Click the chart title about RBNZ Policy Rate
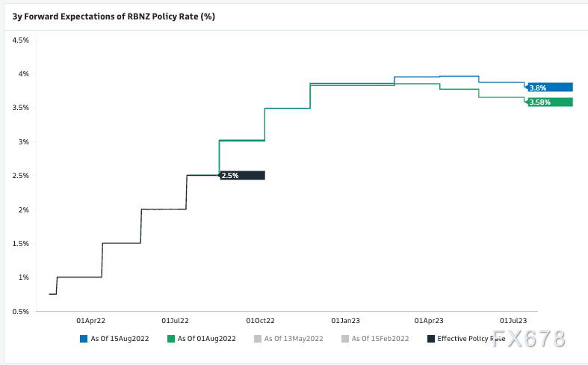Viewport: 588px width, 365px height. (114, 16)
